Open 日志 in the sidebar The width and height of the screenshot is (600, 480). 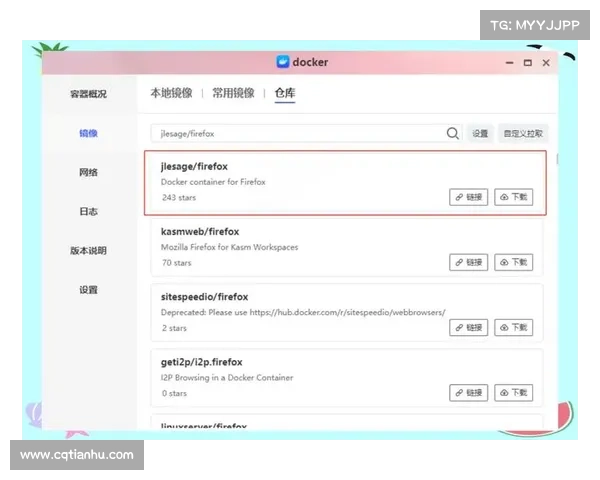pos(88,211)
